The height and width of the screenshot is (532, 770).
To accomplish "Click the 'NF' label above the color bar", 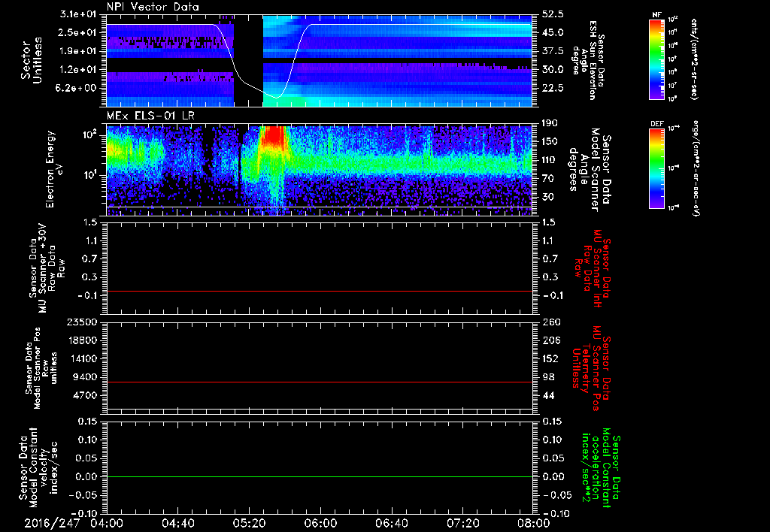I will pyautogui.click(x=656, y=15).
